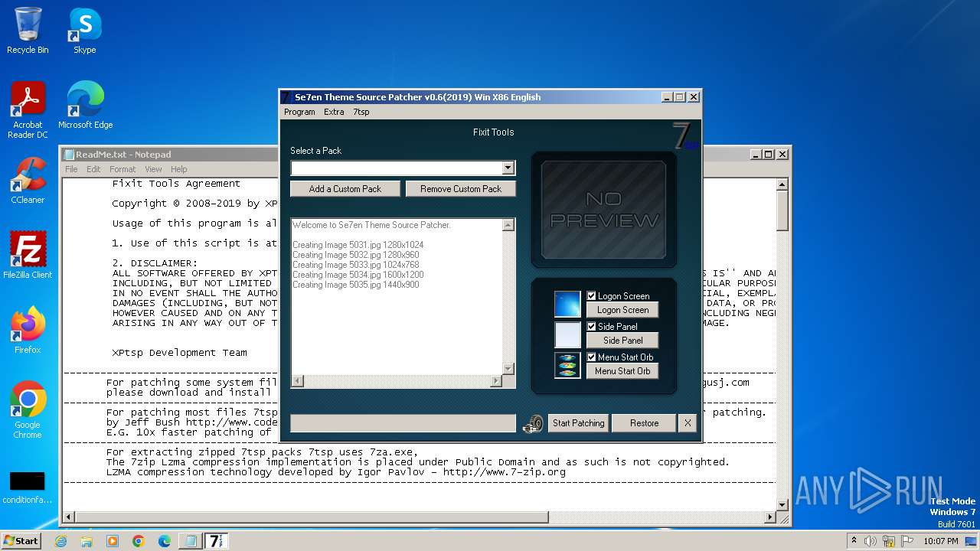Click log horizontal scroll left arrow
The width and height of the screenshot is (980, 551).
[x=298, y=381]
